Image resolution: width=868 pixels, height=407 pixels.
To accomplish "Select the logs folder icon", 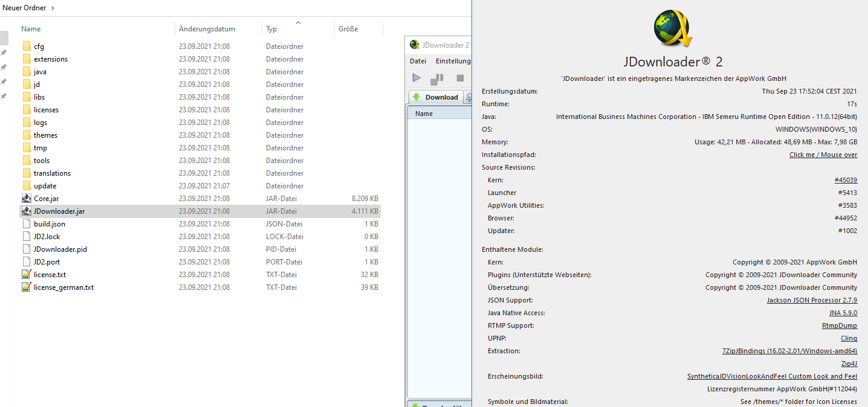I will click(x=27, y=123).
